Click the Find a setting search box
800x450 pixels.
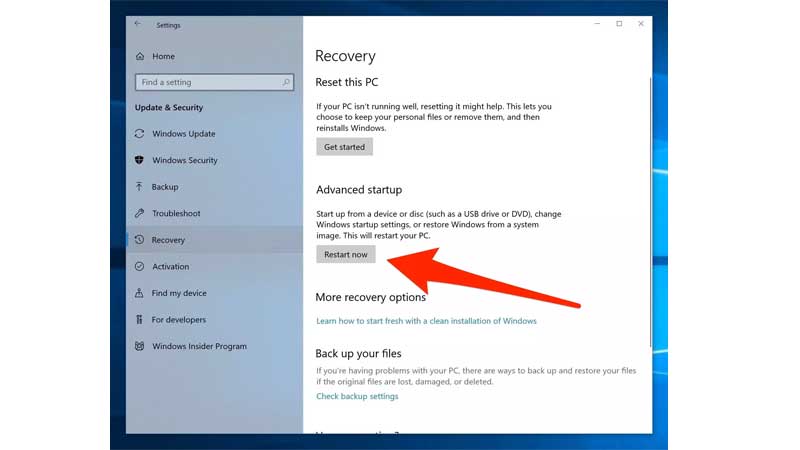tap(214, 82)
